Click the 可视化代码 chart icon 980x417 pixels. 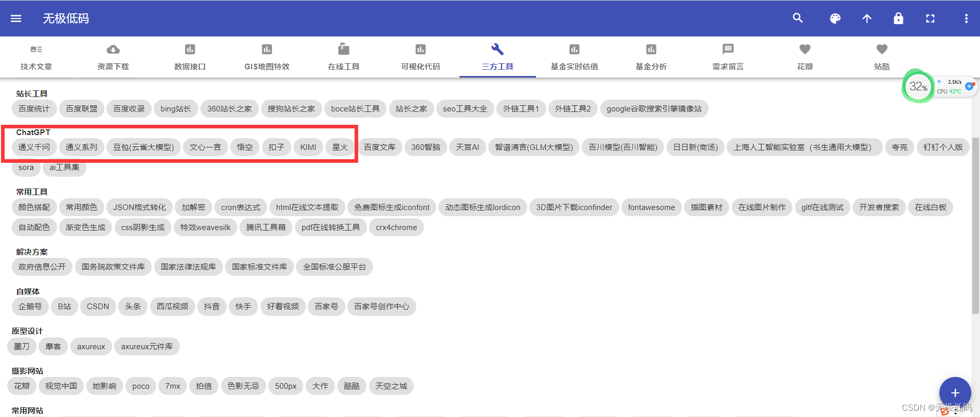click(420, 49)
